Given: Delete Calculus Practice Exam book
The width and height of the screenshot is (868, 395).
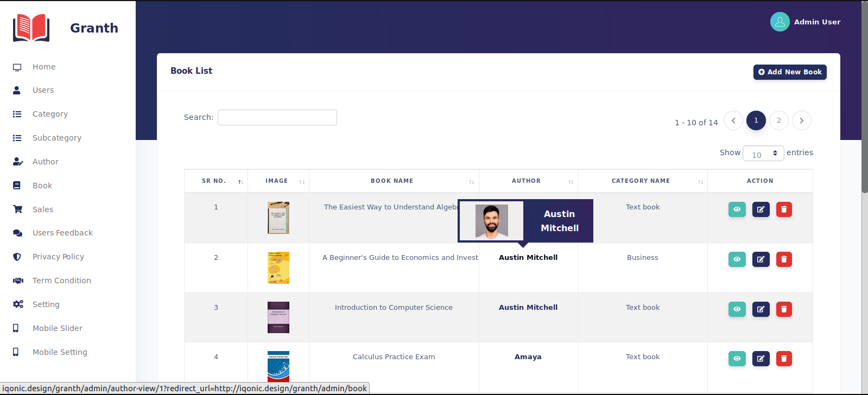Looking at the screenshot, I should tap(784, 359).
